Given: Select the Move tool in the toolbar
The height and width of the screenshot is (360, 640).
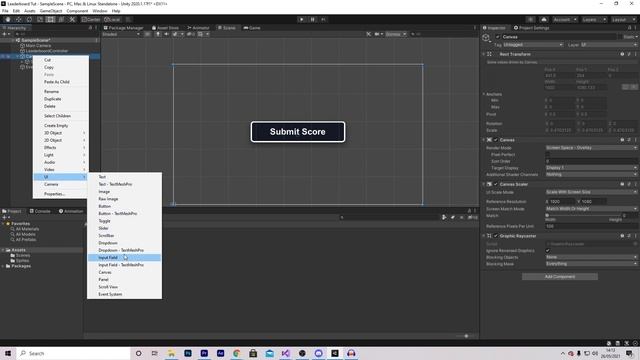Looking at the screenshot, I should pos(19,20).
